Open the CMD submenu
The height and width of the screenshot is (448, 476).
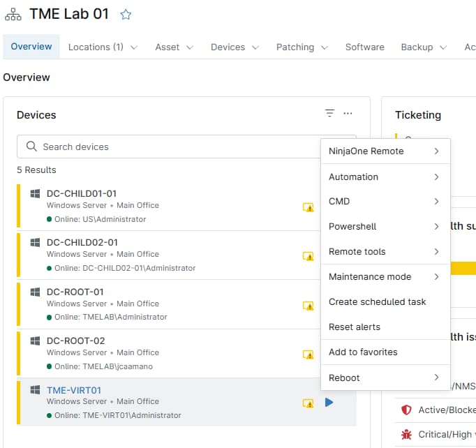point(385,201)
